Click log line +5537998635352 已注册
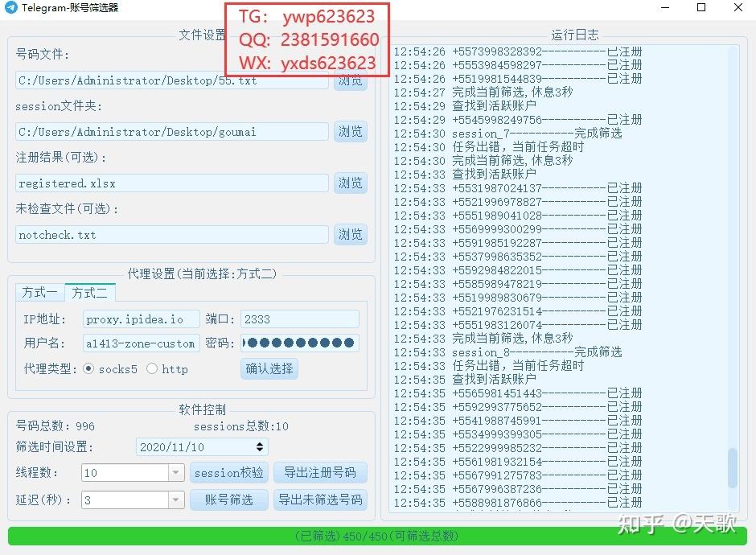Screen dimensions: 756x555 click(518, 257)
